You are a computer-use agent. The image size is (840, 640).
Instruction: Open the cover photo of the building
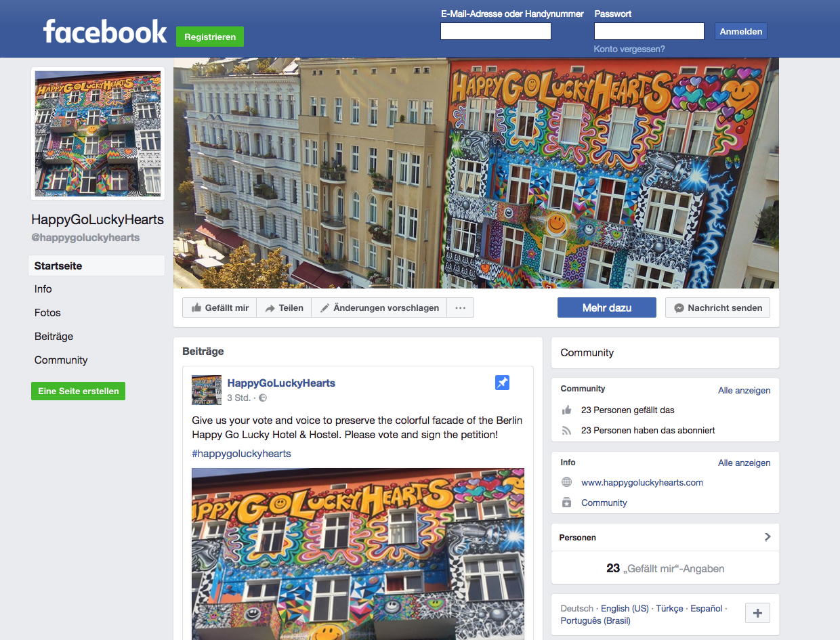476,173
